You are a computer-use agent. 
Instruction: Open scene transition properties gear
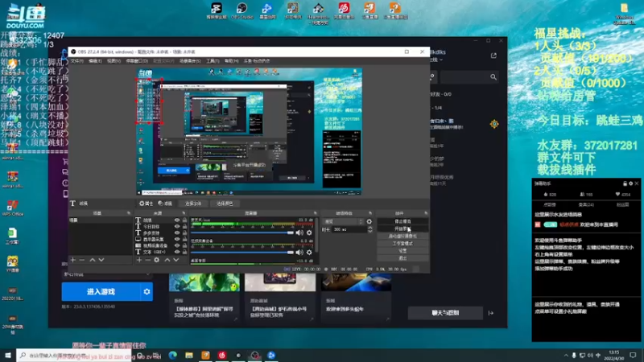(369, 222)
